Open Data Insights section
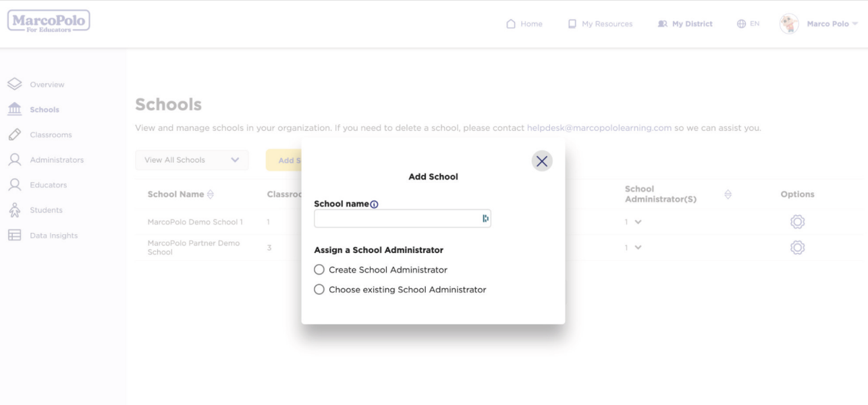Screen dimensions: 868x405 [x=53, y=236]
